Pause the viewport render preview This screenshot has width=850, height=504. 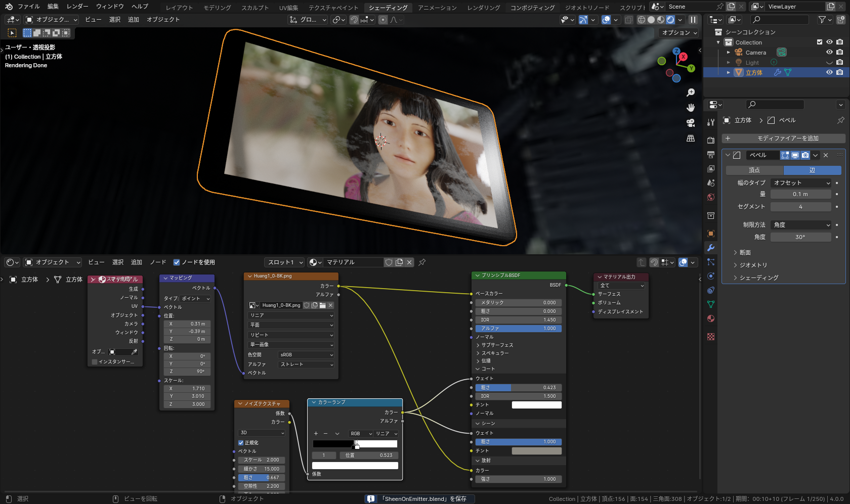(x=693, y=20)
